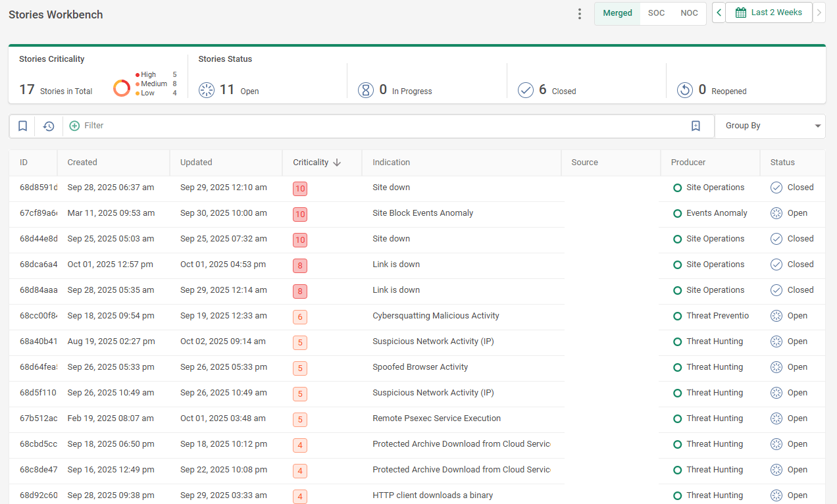Screen dimensions: 837x504
Task: Open the Cybersquatting Malicious Activity story
Action: point(436,316)
